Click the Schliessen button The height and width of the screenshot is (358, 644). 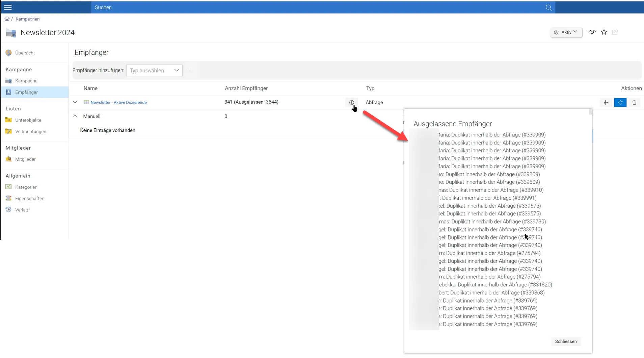[566, 341]
